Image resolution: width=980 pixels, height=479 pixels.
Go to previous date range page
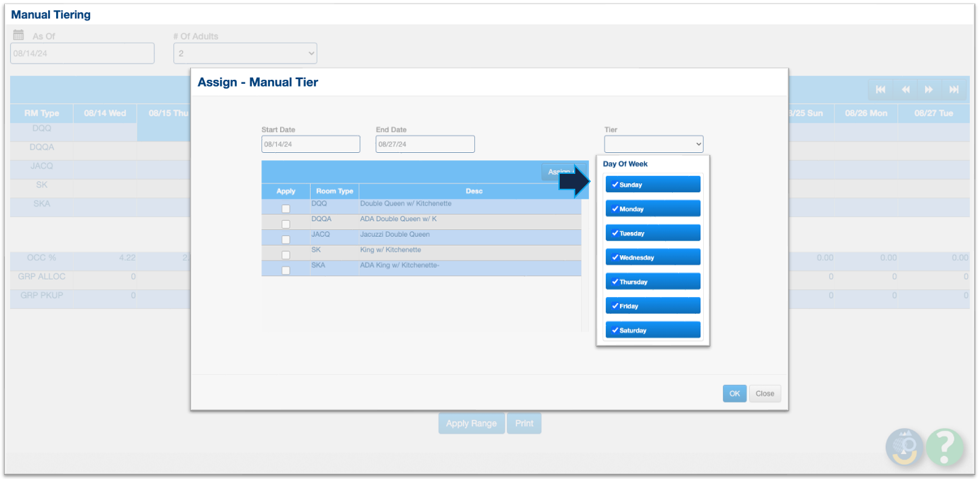coord(905,89)
